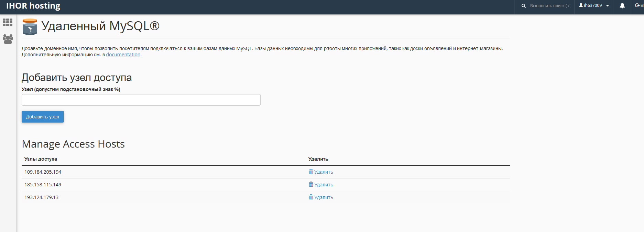
Task: Open the home grid icon in sidebar
Action: point(8,22)
